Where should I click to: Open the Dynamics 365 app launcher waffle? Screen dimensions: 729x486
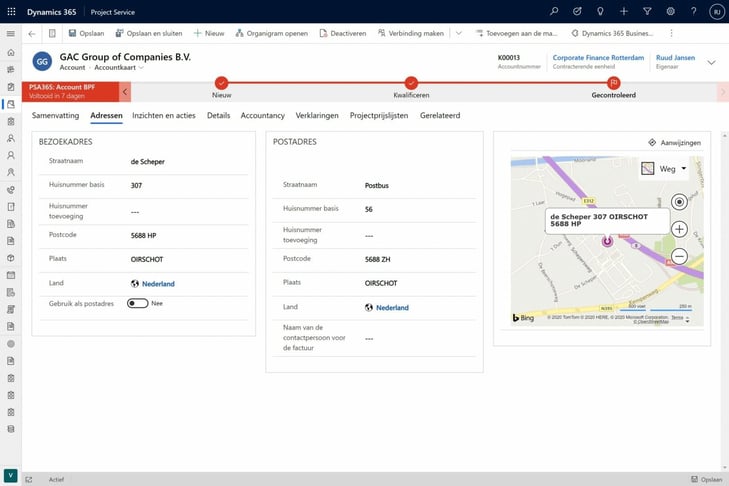point(11,12)
